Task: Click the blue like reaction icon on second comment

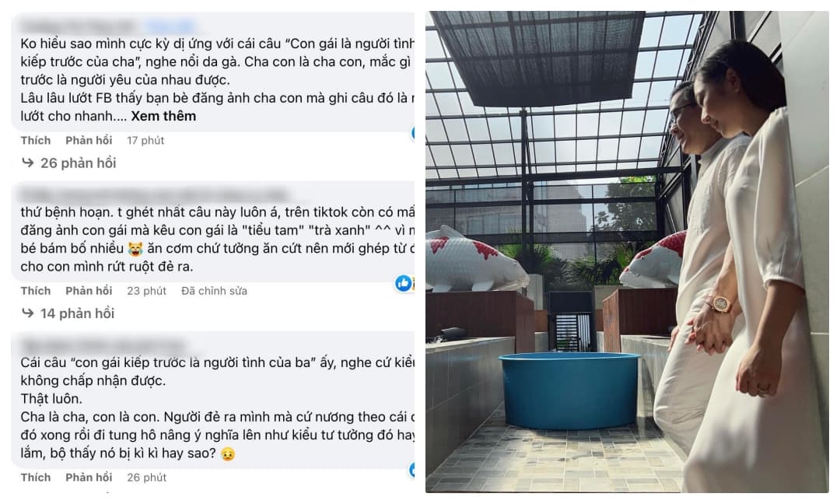Action: [x=403, y=283]
